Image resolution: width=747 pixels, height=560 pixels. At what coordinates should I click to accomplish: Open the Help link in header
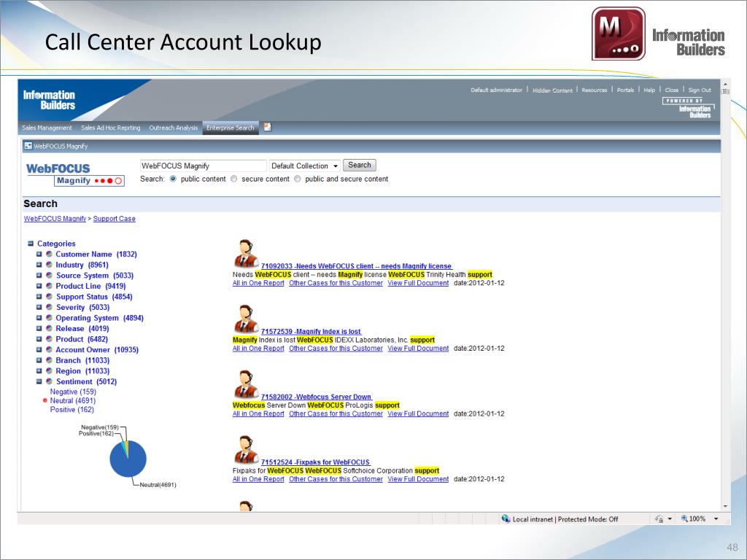649,90
